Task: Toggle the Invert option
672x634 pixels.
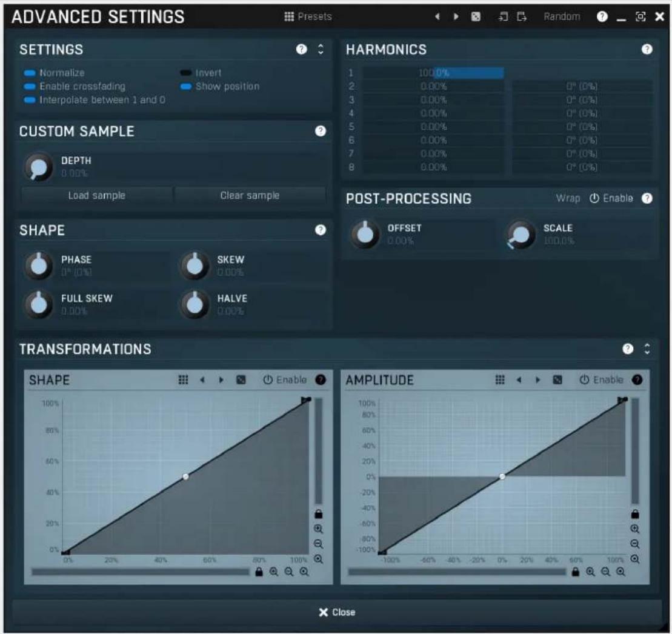Action: [x=201, y=73]
